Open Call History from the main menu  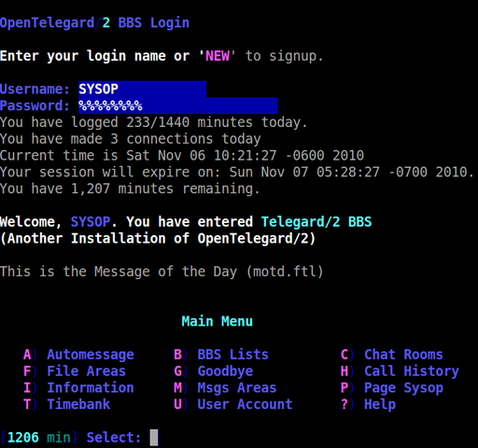pos(400,371)
